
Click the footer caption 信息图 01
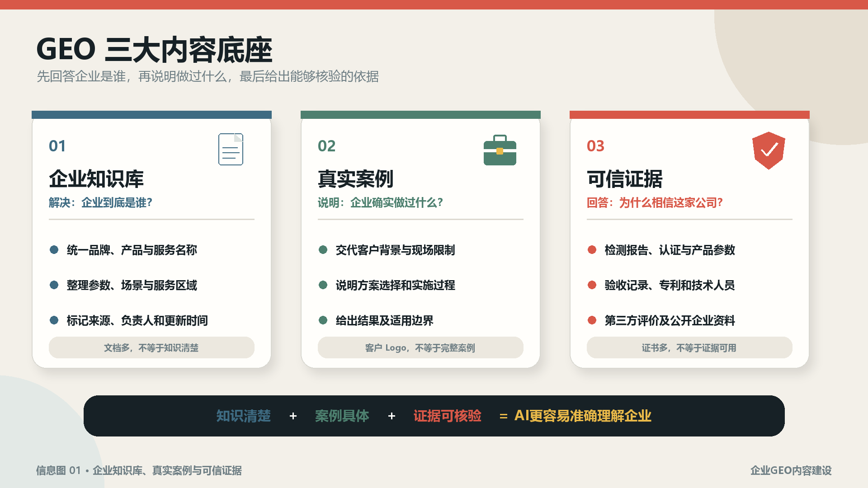click(58, 470)
